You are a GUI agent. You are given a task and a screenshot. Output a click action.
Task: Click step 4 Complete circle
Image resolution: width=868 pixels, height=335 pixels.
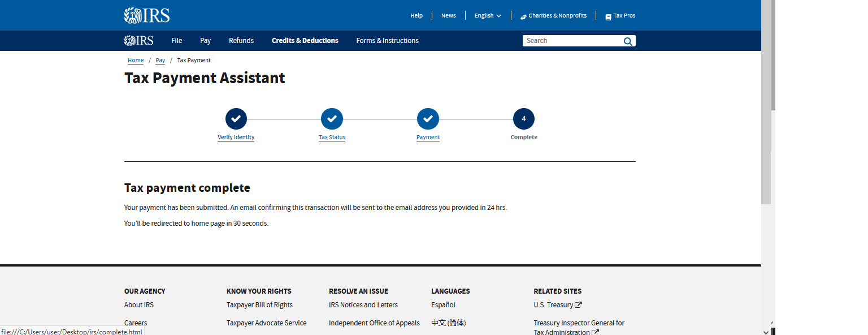(x=524, y=119)
